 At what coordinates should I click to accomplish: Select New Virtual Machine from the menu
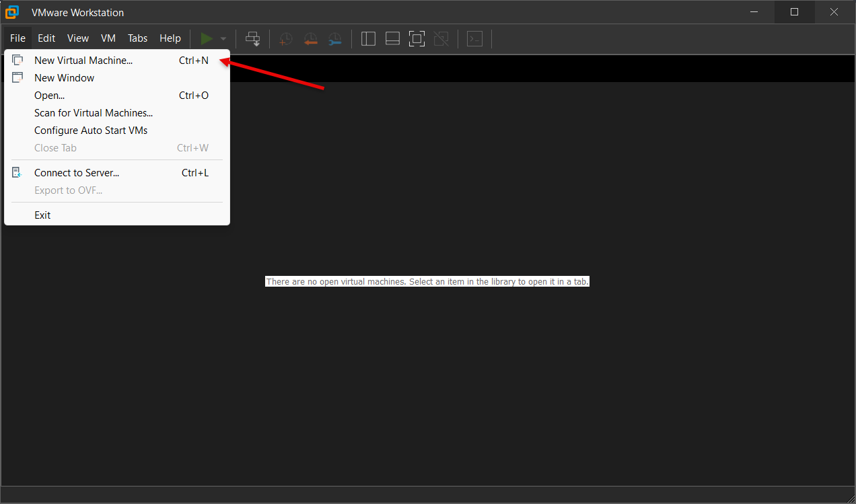(83, 60)
